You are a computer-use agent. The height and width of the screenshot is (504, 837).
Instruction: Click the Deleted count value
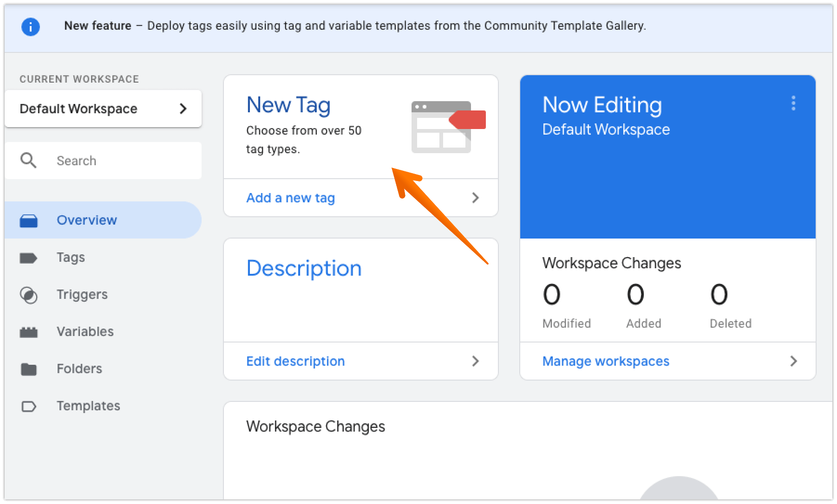[719, 294]
